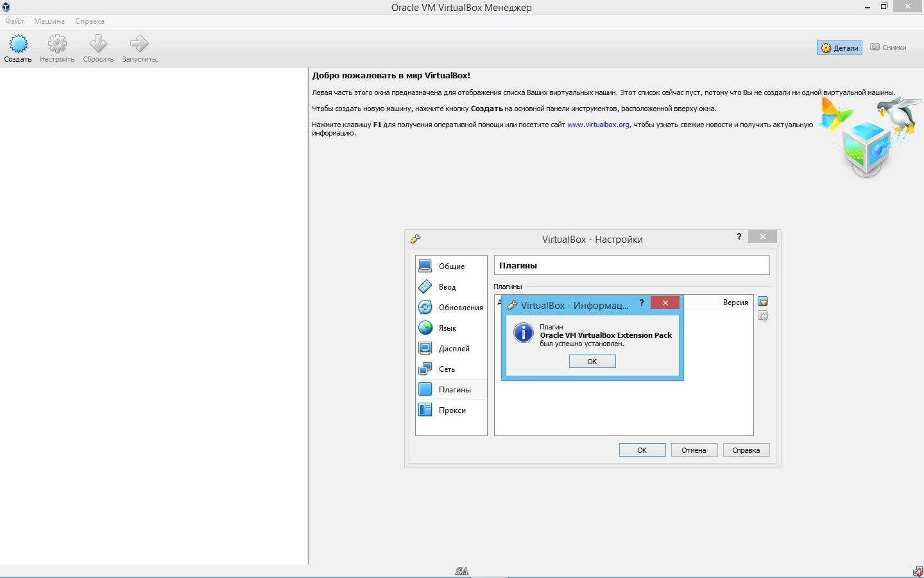Click the Справка button in Настройки window
This screenshot has width=924, height=578.
[x=746, y=450]
